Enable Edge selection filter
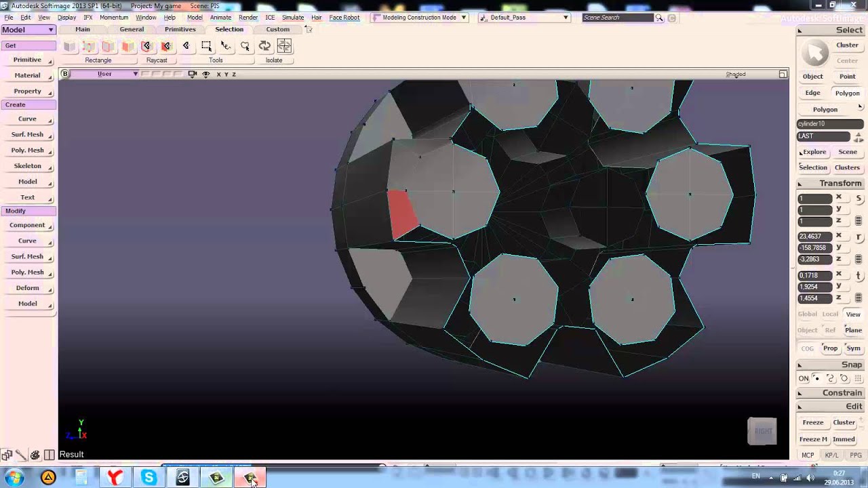868x488 pixels. [x=812, y=93]
